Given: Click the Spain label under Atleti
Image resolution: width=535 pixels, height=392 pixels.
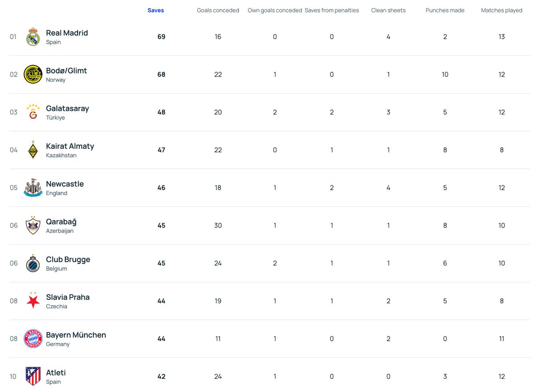Looking at the screenshot, I should tap(53, 382).
